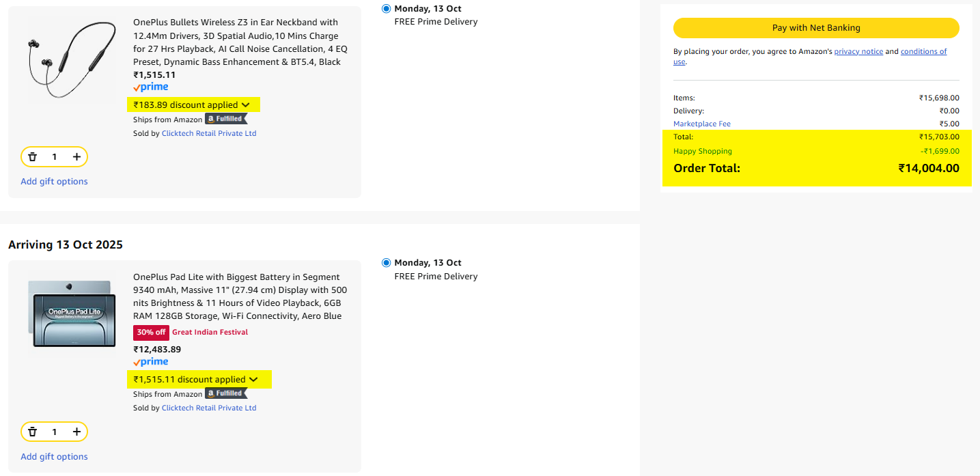This screenshot has width=980, height=476.
Task: Add gift options for OnePlus Pad Lite
Action: click(54, 457)
